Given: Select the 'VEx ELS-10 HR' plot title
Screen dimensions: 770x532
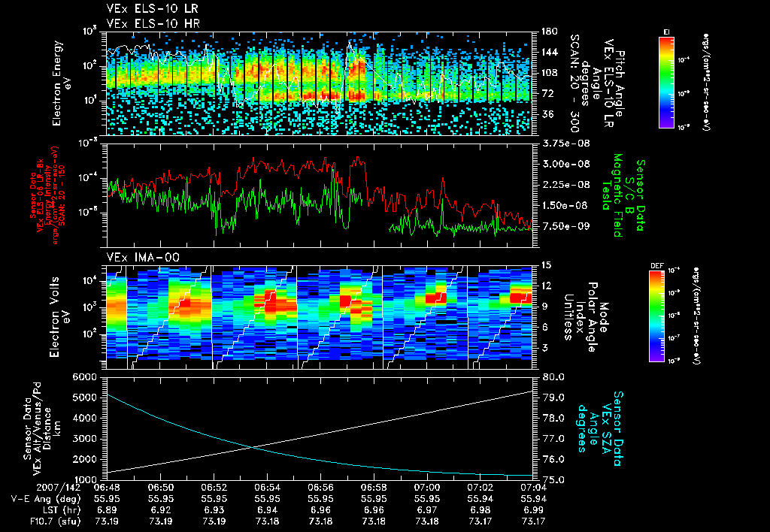Looking at the screenshot, I should 153,23.
